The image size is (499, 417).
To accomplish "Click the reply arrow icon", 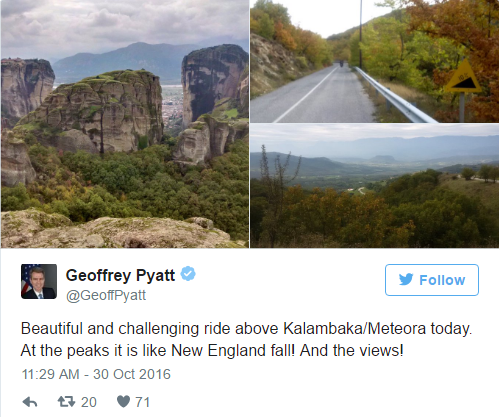I will (x=30, y=402).
